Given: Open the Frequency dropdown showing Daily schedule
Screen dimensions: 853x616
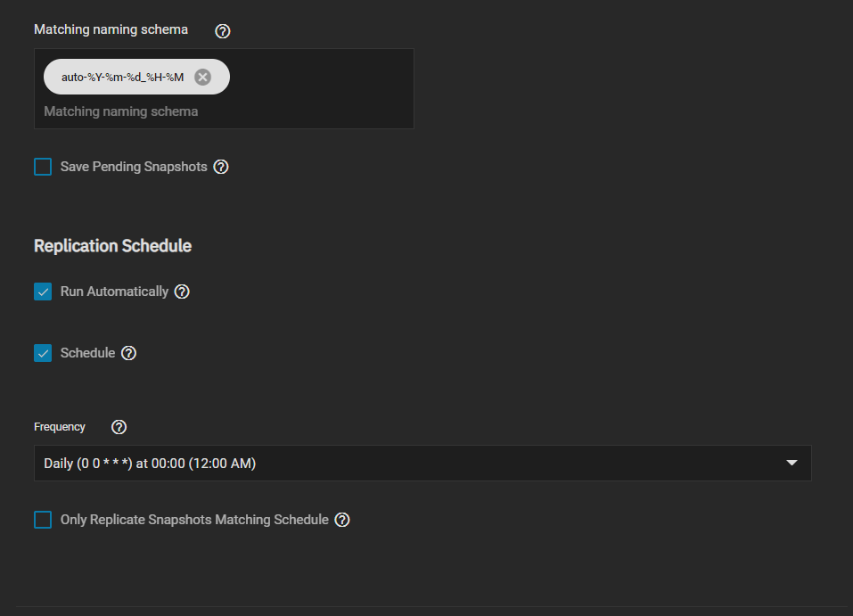Looking at the screenshot, I should [410, 464].
